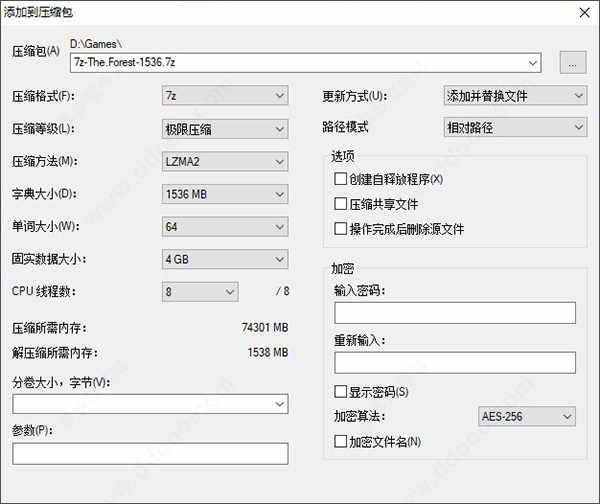Screen dimensions: 600x504
Task: Close the 添加到压缩包 dialog
Action: (585, 13)
